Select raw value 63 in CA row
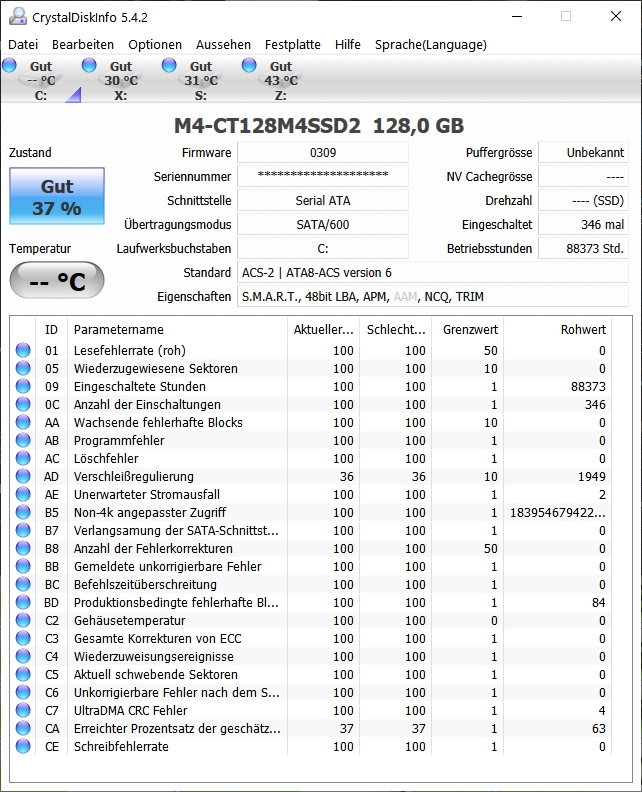The image size is (642, 792). pyautogui.click(x=599, y=728)
